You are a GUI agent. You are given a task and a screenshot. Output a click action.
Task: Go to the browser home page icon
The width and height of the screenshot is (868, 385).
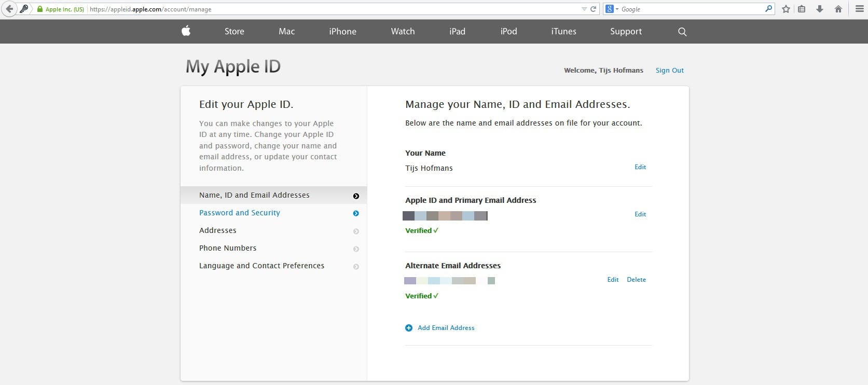pyautogui.click(x=838, y=9)
